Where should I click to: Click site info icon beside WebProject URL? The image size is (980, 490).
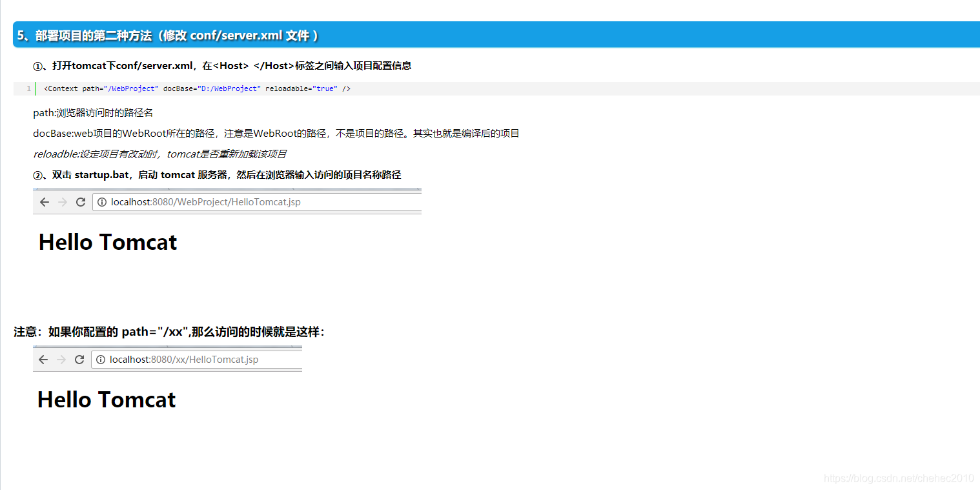tap(102, 202)
